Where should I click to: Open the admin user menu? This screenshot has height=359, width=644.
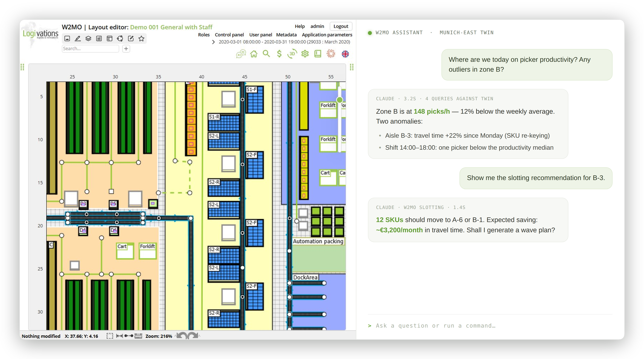(x=317, y=26)
